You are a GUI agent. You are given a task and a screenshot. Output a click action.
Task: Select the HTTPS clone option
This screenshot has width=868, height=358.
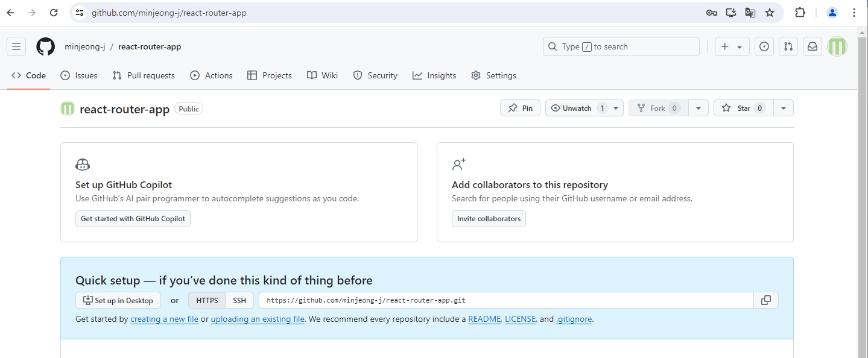point(207,300)
